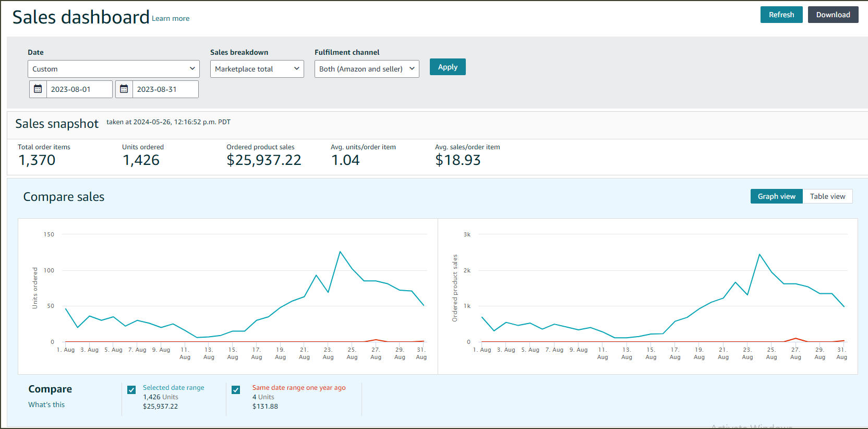
Task: Click the start date field 2023-08-01
Action: (79, 89)
